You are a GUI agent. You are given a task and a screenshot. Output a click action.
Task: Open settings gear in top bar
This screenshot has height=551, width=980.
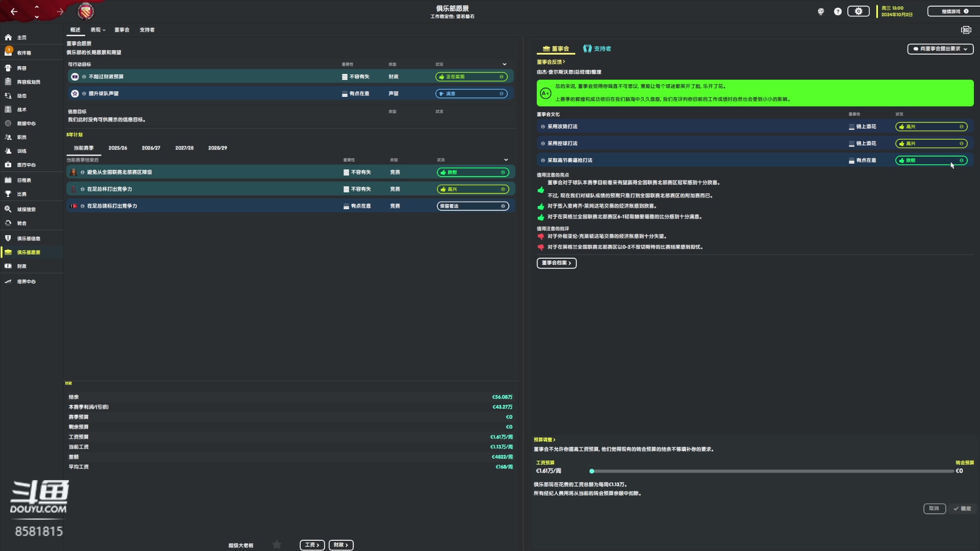point(858,11)
